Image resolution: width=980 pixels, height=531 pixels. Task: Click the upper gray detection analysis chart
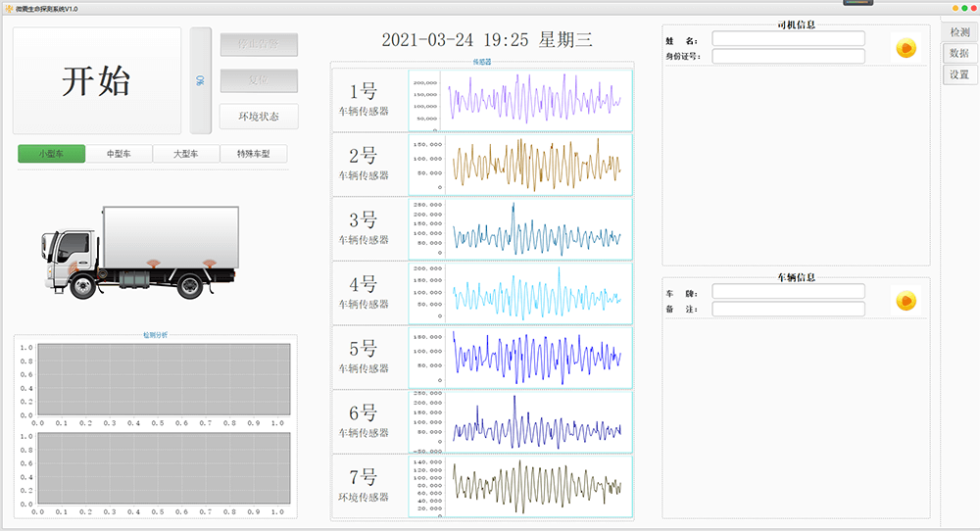pos(164,379)
